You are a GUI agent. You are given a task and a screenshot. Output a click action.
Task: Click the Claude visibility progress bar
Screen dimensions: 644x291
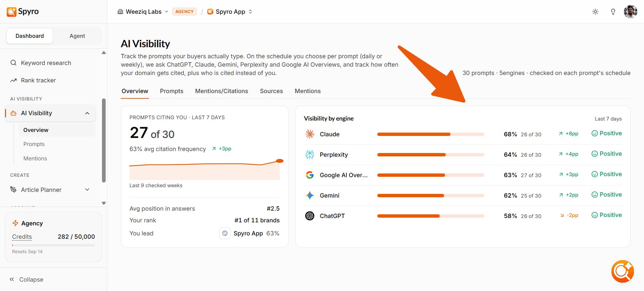[431, 134]
